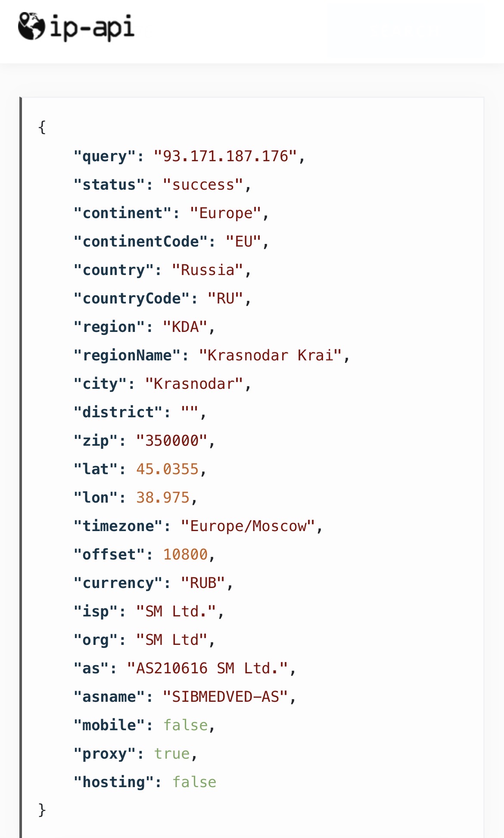Click the "Krasnodar Krai" regionName value
504x838 pixels.
pyautogui.click(x=271, y=355)
